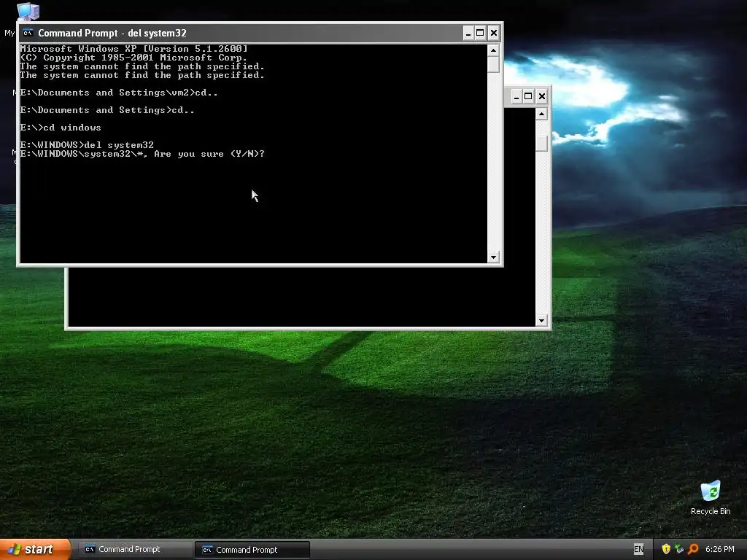Open the EN language bar indicator
747x560 pixels.
[x=639, y=549]
